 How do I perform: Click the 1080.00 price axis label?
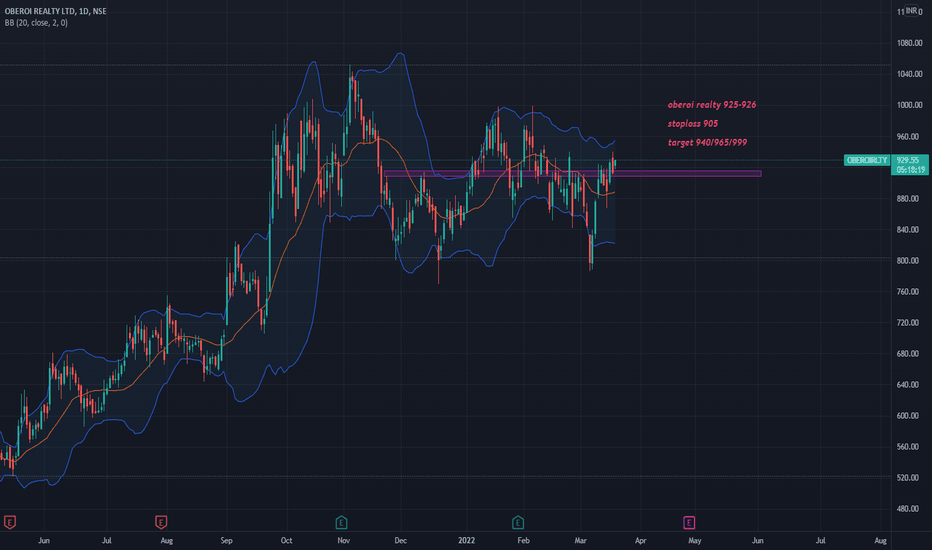(x=910, y=43)
